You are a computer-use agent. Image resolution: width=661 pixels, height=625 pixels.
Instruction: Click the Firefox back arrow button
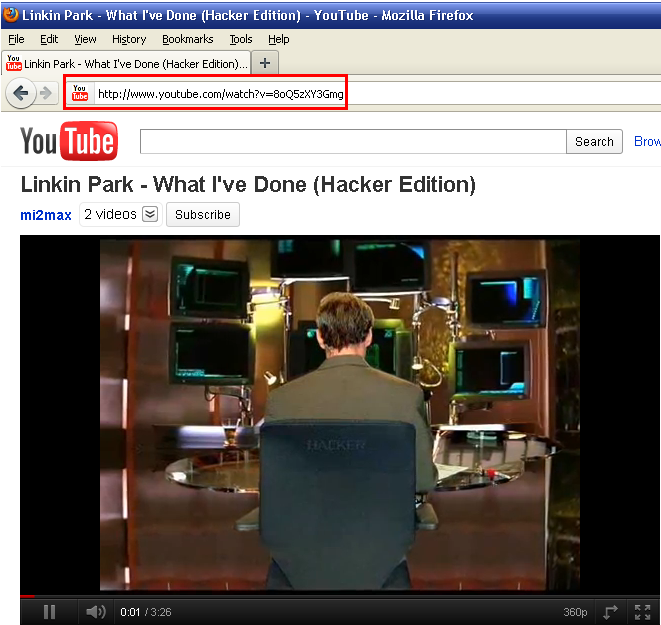[x=20, y=93]
